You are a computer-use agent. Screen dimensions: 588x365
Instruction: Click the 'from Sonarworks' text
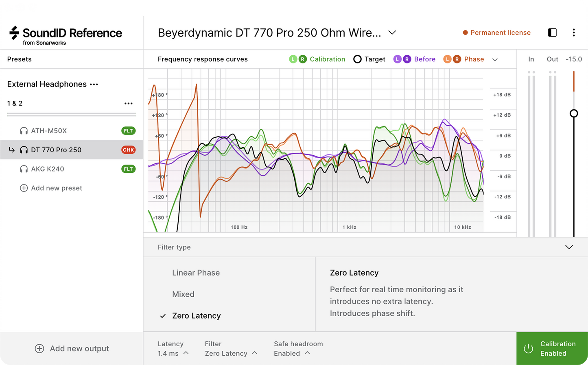[44, 43]
